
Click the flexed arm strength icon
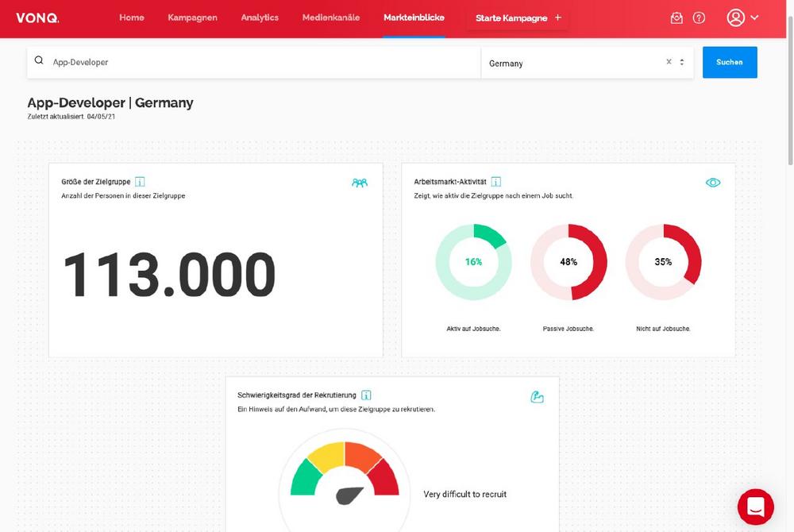point(538,397)
